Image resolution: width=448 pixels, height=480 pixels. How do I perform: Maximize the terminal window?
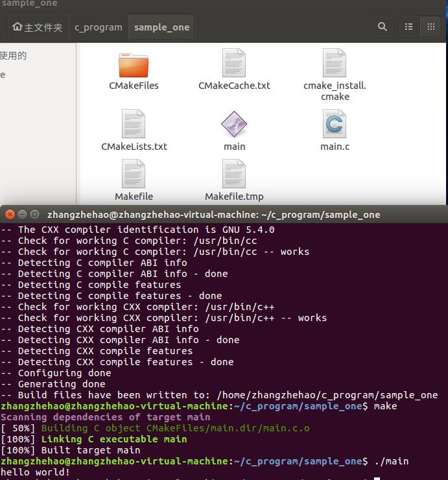coord(34,215)
